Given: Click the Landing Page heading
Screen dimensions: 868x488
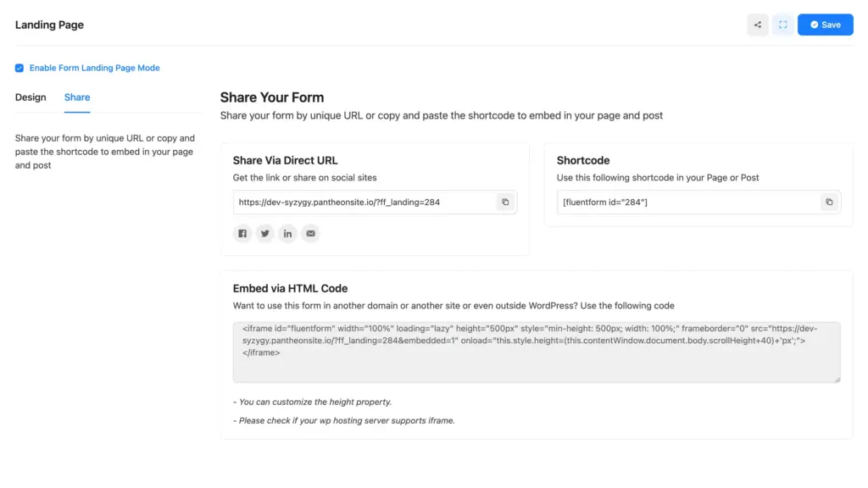Looking at the screenshot, I should 49,25.
